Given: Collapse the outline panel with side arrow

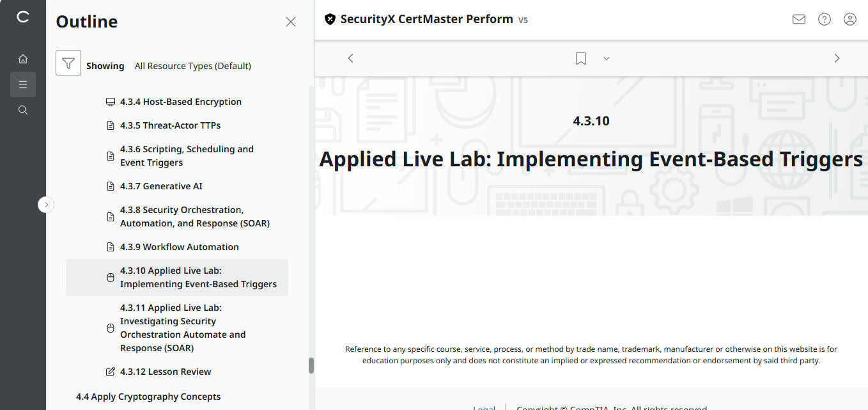Looking at the screenshot, I should [x=45, y=204].
